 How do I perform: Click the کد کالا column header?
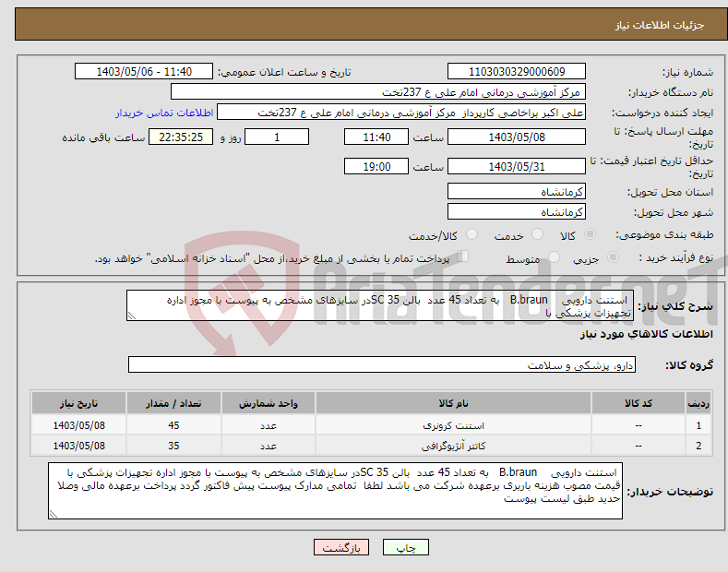coord(638,403)
